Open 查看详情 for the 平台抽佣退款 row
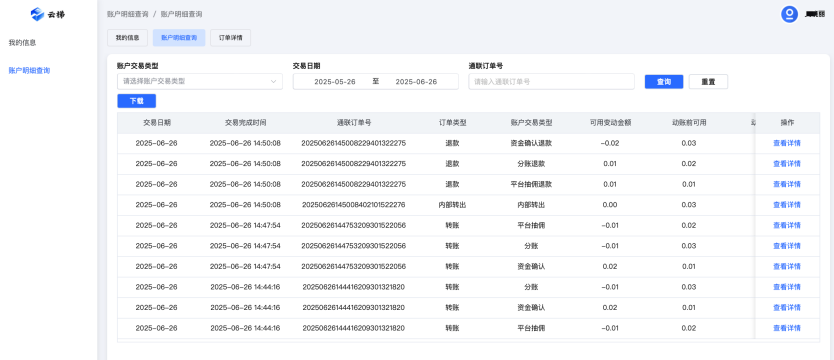The width and height of the screenshot is (834, 360). coord(787,184)
